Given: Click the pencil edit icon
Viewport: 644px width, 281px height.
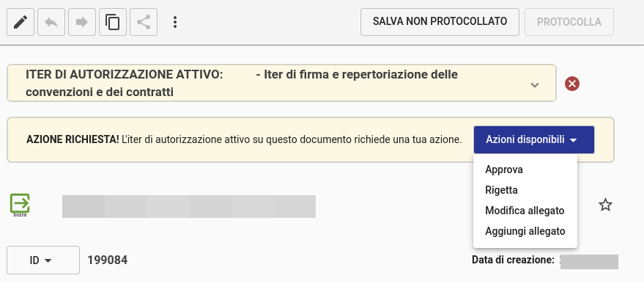Looking at the screenshot, I should coord(21,22).
